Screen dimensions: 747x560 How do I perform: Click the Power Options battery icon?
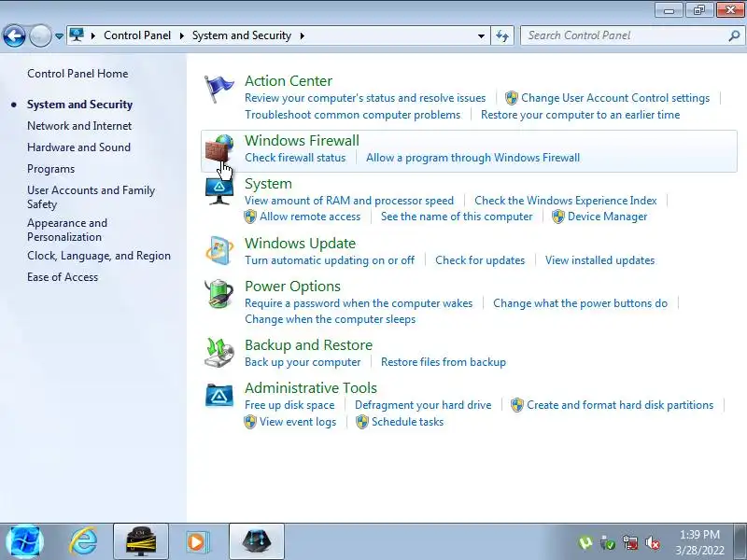(x=219, y=294)
